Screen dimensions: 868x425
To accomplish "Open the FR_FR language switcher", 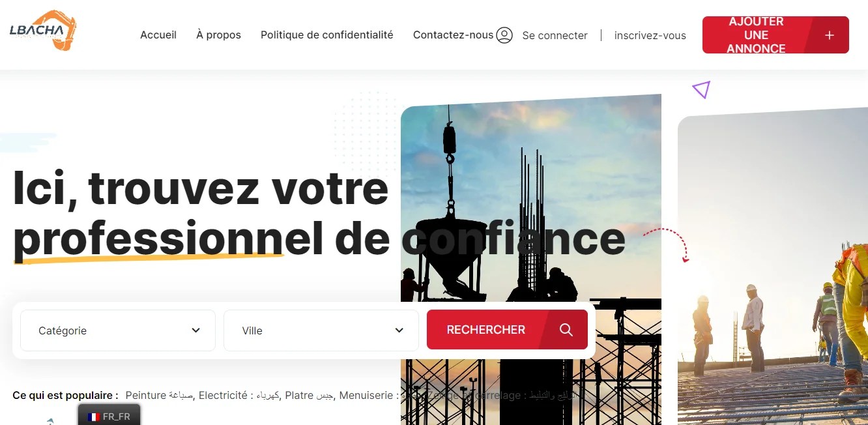I will (x=109, y=416).
